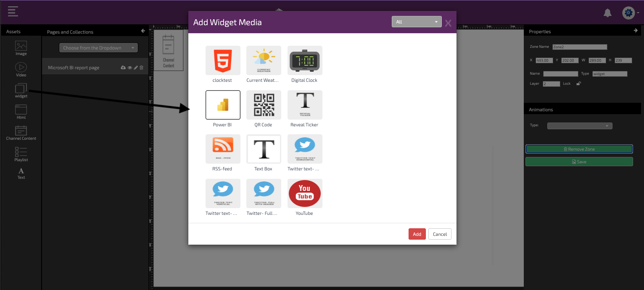
Task: Pick the Twitter text vertical widget
Action: coord(223,193)
